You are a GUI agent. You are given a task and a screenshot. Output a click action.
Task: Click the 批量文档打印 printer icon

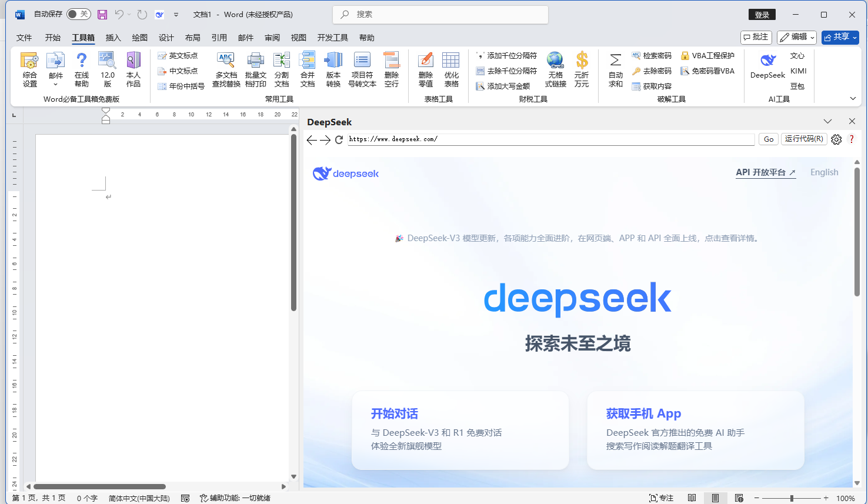point(255,69)
